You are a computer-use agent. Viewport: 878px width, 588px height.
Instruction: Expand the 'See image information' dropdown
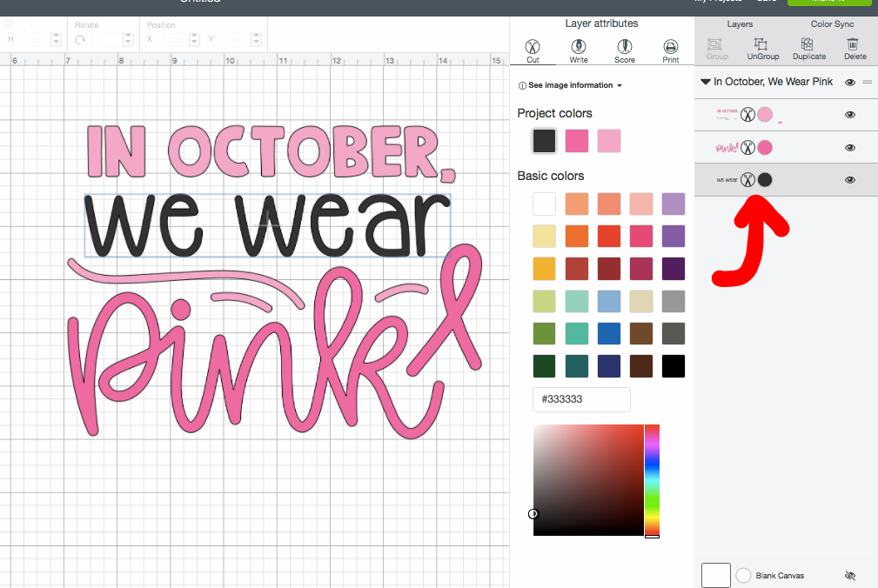tap(570, 85)
